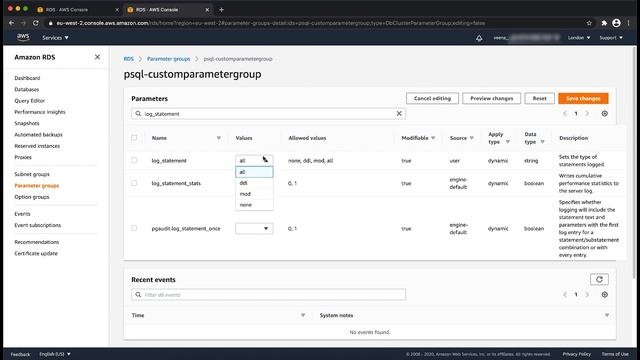Image resolution: width=640 pixels, height=360 pixels.
Task: Open the AWS home logo
Action: [x=23, y=37]
